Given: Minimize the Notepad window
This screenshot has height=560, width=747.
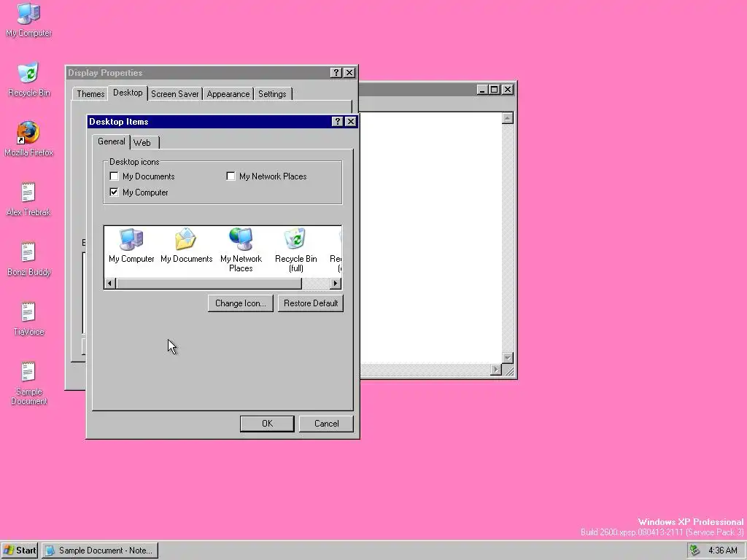Looking at the screenshot, I should (483, 89).
